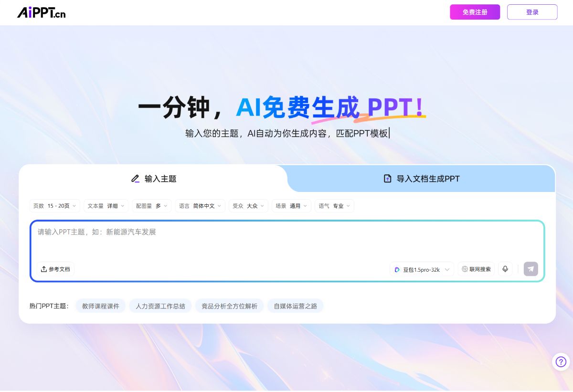This screenshot has width=573, height=392.
Task: Open the 文本量 详细 dropdown
Action: [x=106, y=206]
